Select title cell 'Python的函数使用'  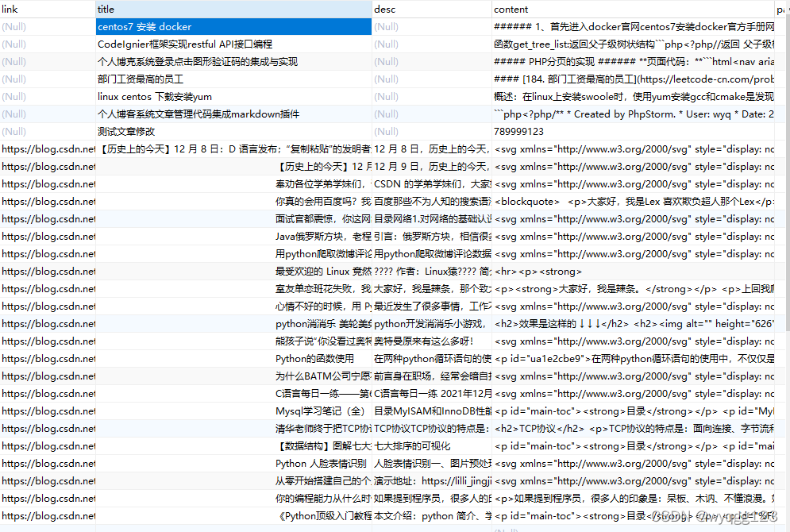click(x=233, y=359)
